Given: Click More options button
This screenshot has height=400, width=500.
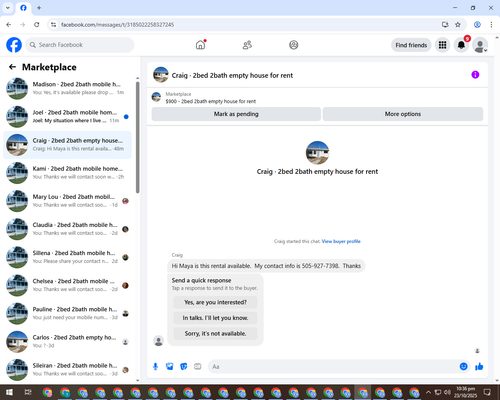Looking at the screenshot, I should tap(403, 114).
